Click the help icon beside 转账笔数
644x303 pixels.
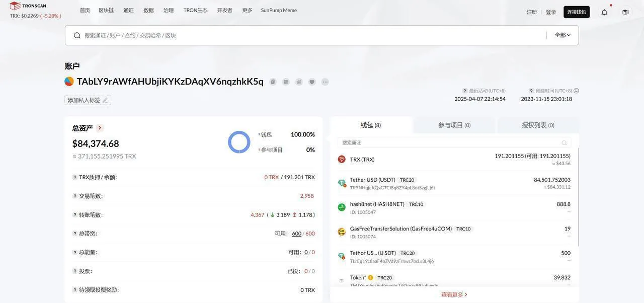pos(75,215)
